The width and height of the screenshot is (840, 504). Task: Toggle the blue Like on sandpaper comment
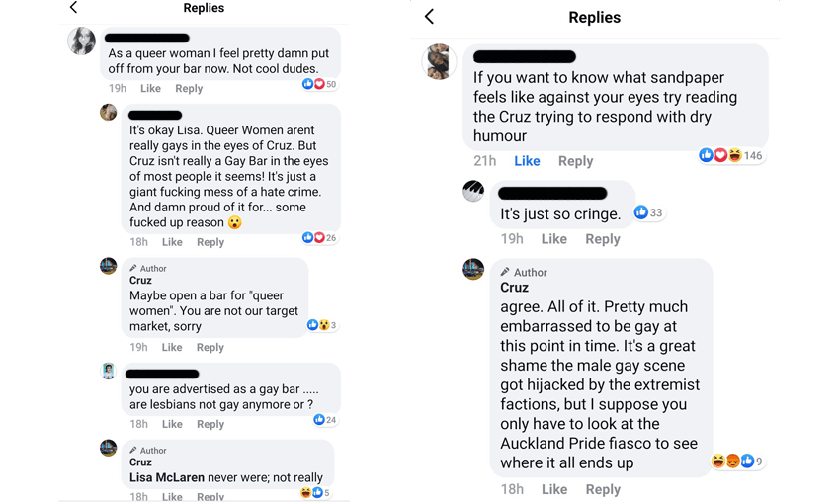click(x=527, y=161)
